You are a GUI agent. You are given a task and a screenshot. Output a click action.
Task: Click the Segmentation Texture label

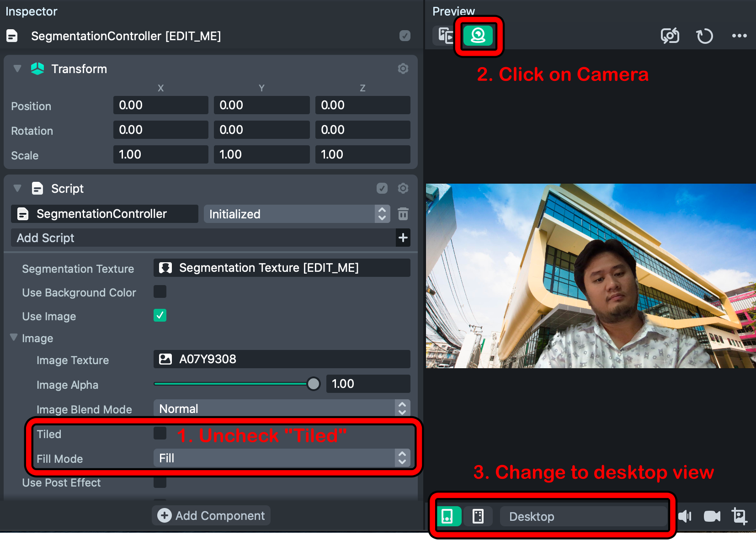point(78,269)
